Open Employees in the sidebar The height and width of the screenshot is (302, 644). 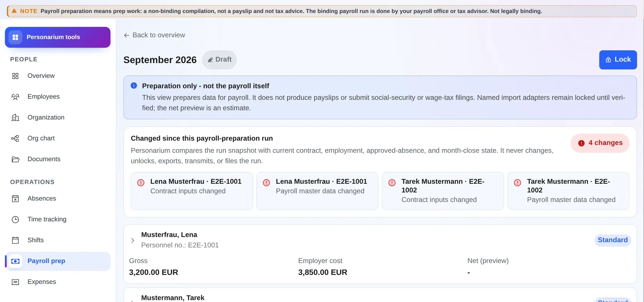pos(58,97)
